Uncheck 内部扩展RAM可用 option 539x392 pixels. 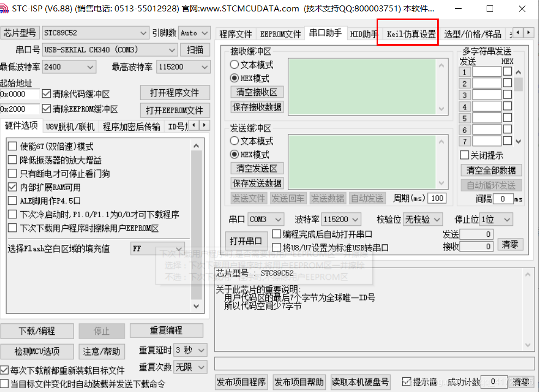tap(13, 187)
